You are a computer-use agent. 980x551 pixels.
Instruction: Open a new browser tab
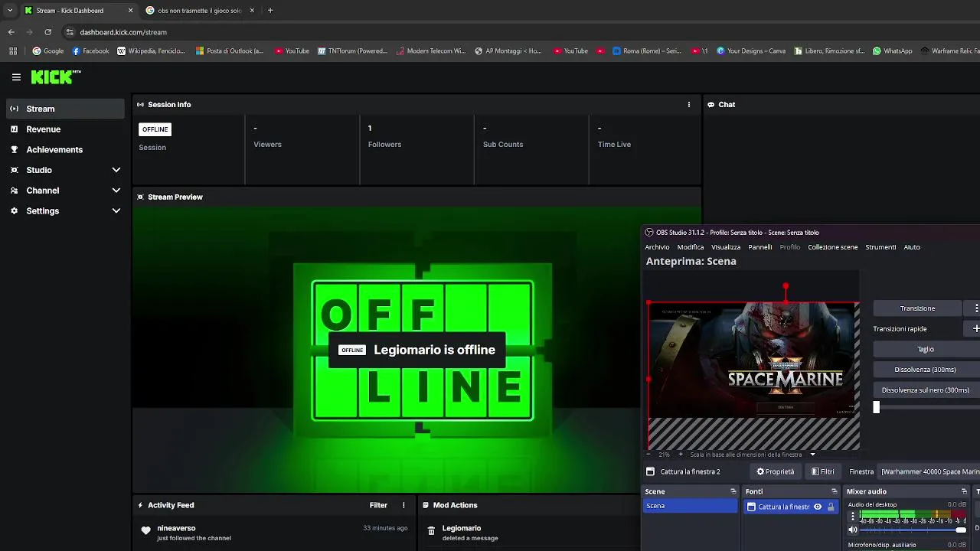(x=270, y=11)
